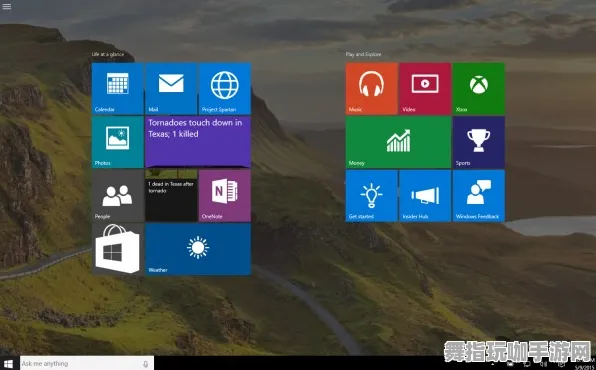Screen dimensions: 596x370
Task: Launch OneNote from its tile
Action: click(225, 196)
